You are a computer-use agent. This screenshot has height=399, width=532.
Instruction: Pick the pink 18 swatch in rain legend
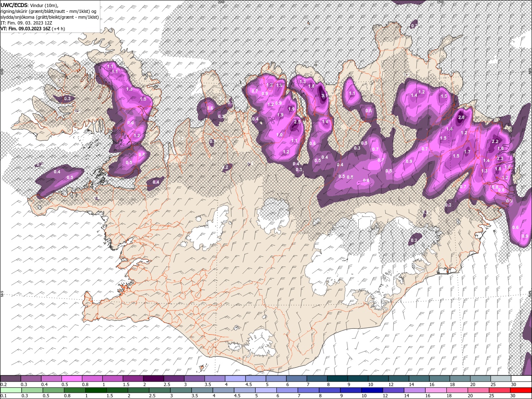pos(457,390)
